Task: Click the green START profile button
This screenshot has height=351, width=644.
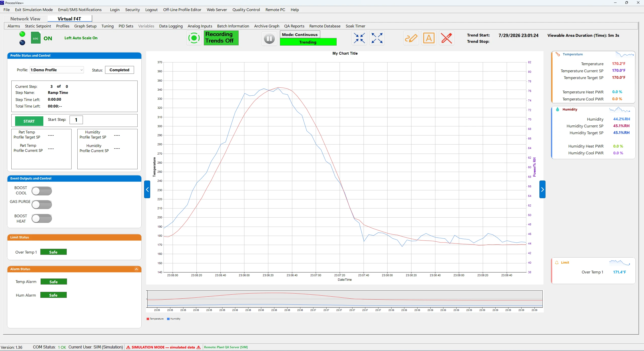Action: coord(29,121)
